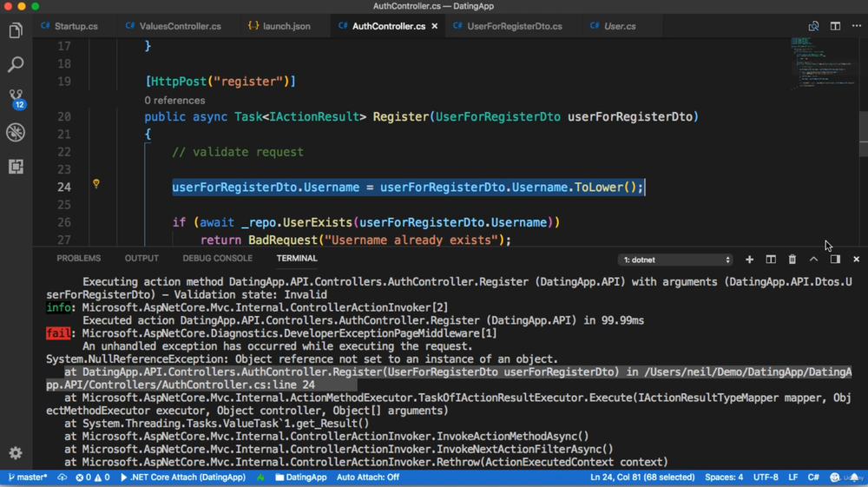Viewport: 868px width, 487px height.
Task: Toggle Auto Attach: Off in status bar
Action: pos(367,477)
